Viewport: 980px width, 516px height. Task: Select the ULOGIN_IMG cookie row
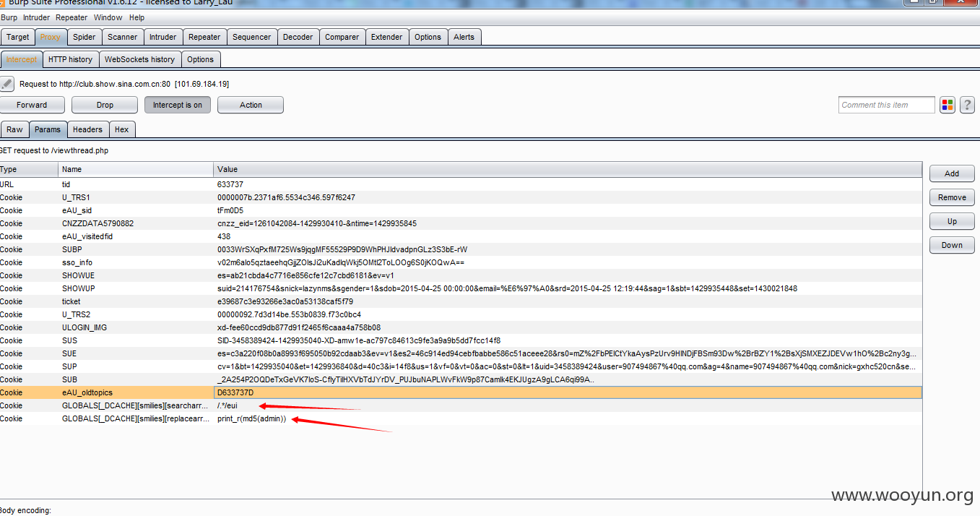(x=461, y=327)
